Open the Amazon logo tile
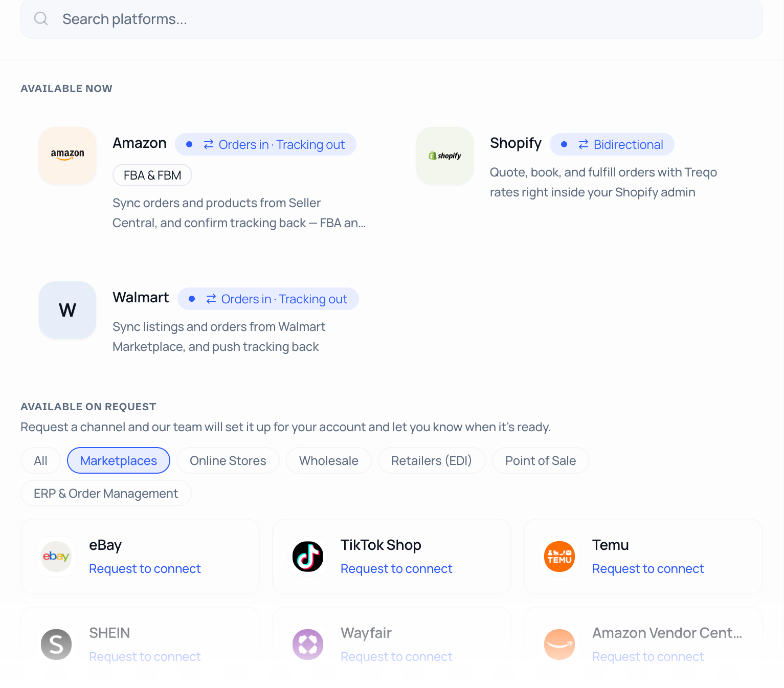 coord(68,156)
